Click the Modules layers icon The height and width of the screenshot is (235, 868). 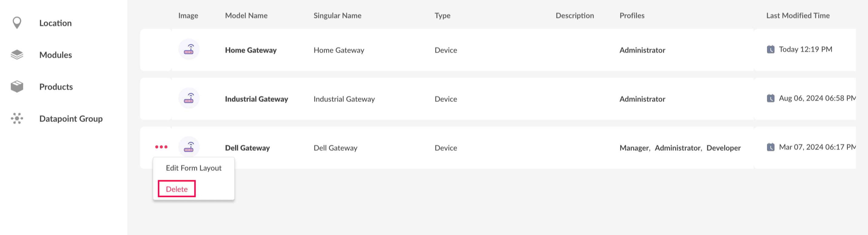(x=17, y=55)
